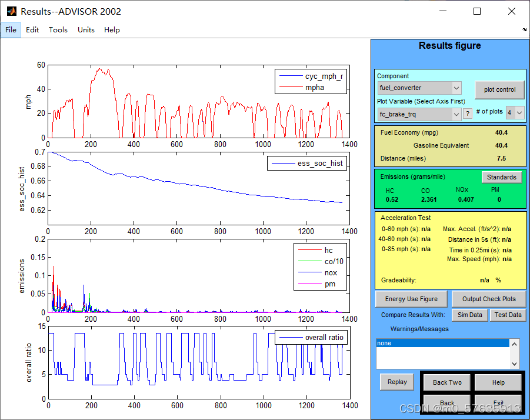View emissions Standards
Viewport: 530px width, 420px height.
(x=502, y=177)
